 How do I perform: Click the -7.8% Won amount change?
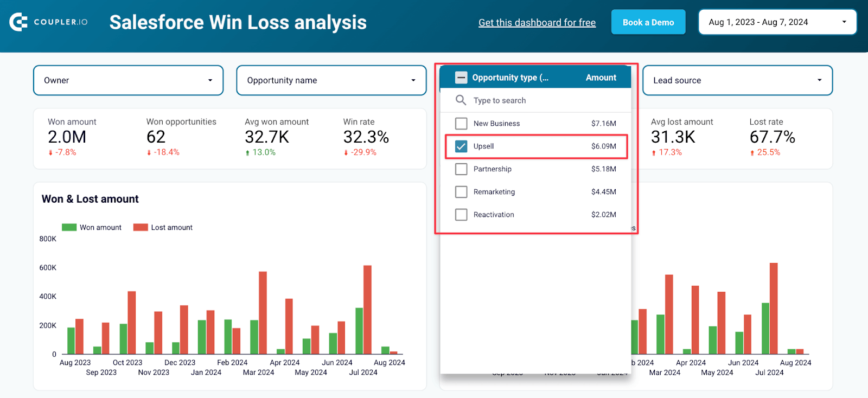point(62,152)
